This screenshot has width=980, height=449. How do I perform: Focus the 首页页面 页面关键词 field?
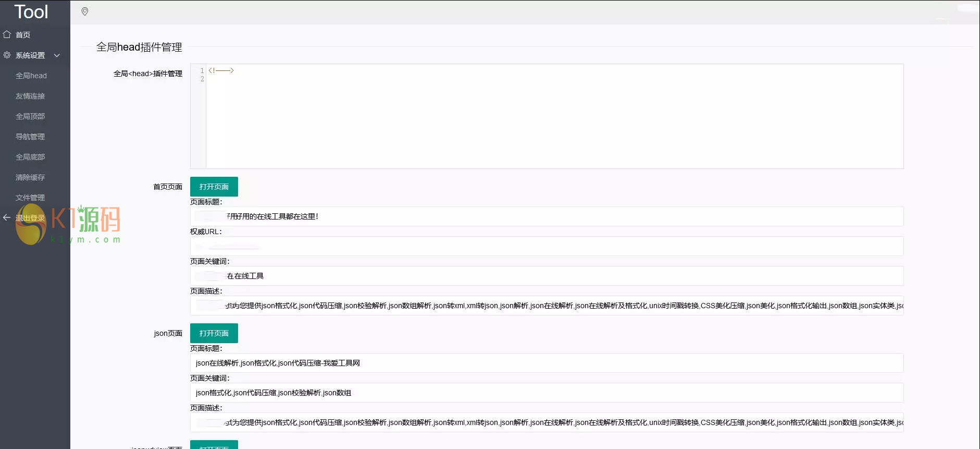point(547,276)
